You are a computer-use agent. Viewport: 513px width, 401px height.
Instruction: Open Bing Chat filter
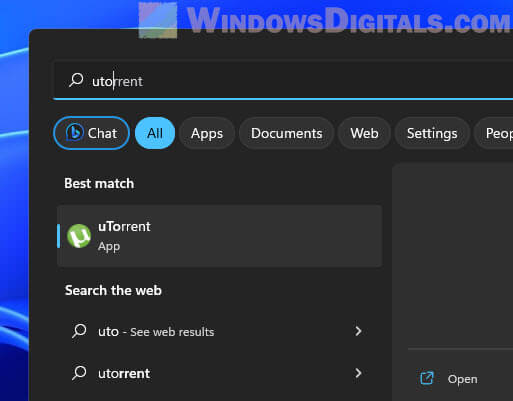click(91, 133)
